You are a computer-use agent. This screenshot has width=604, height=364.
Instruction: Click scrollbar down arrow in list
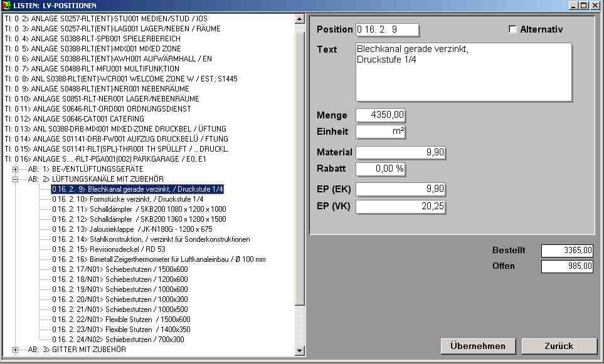coord(299,351)
